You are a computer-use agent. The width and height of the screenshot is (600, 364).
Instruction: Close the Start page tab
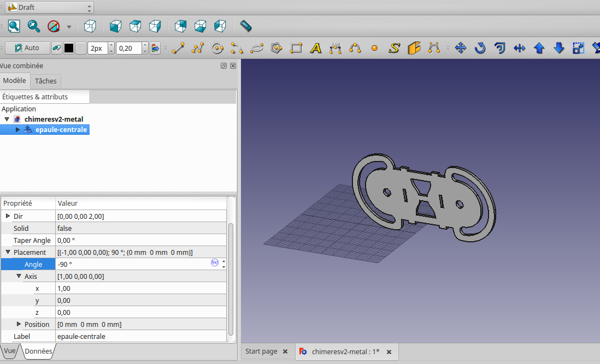(285, 352)
